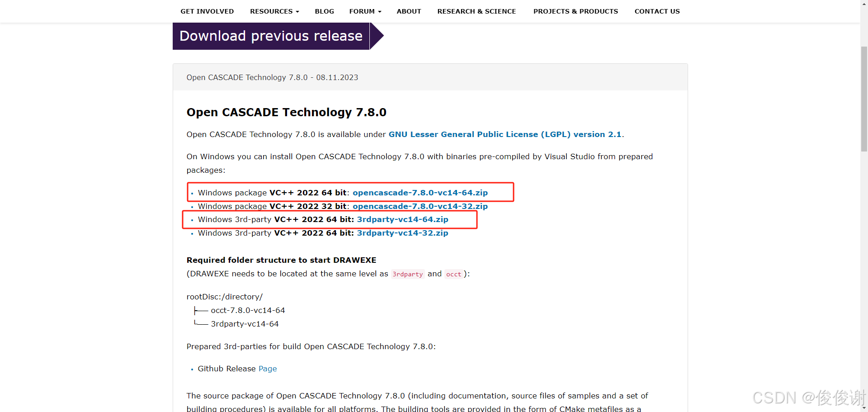Click the Download previous release banner
Viewport: 868px width, 412px height.
[270, 36]
